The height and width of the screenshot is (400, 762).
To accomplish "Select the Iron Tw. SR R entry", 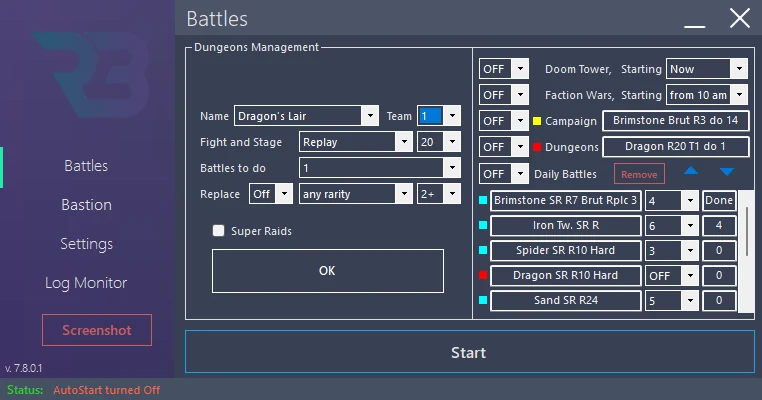I will pos(566,226).
